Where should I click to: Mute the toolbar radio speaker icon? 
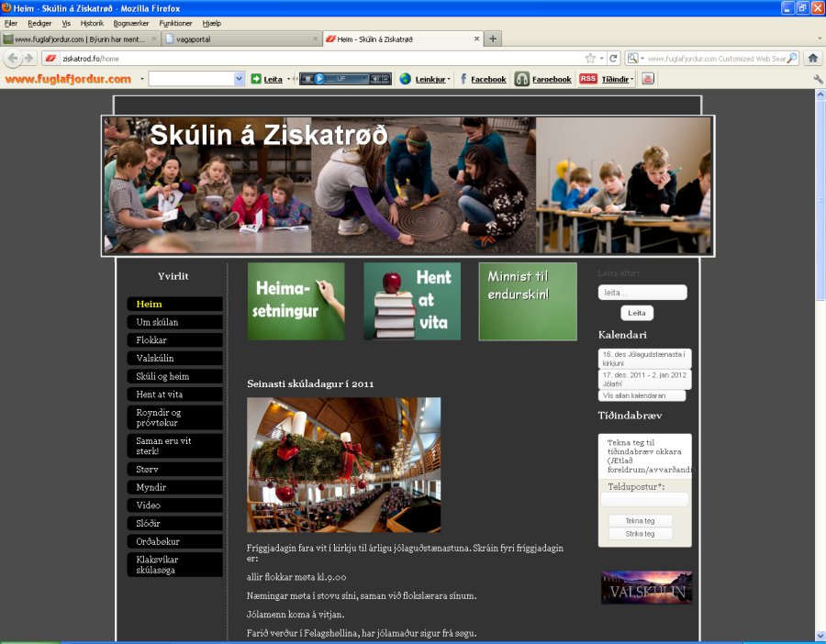tap(374, 79)
